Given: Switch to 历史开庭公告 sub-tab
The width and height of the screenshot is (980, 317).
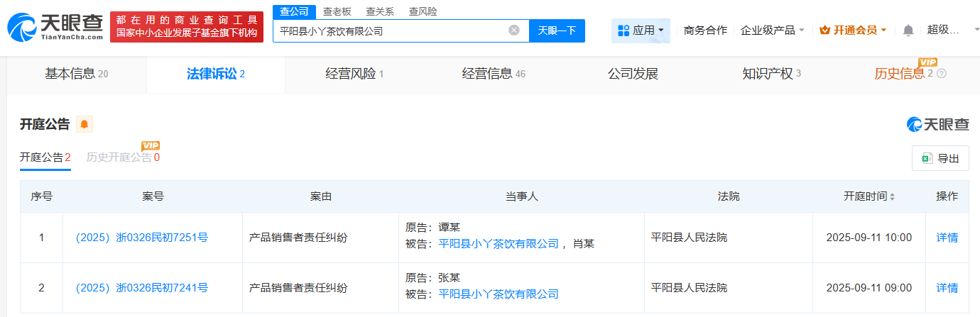Looking at the screenshot, I should (x=119, y=157).
